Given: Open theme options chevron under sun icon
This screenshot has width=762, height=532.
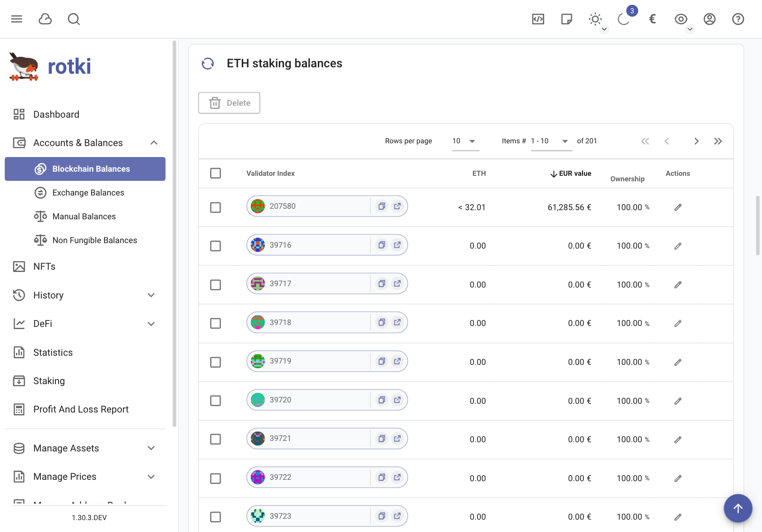Looking at the screenshot, I should [x=604, y=29].
